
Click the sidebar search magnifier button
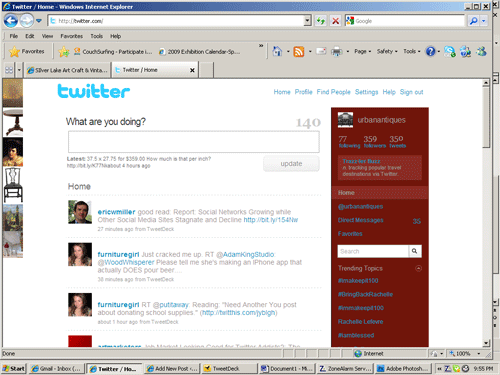(x=415, y=251)
